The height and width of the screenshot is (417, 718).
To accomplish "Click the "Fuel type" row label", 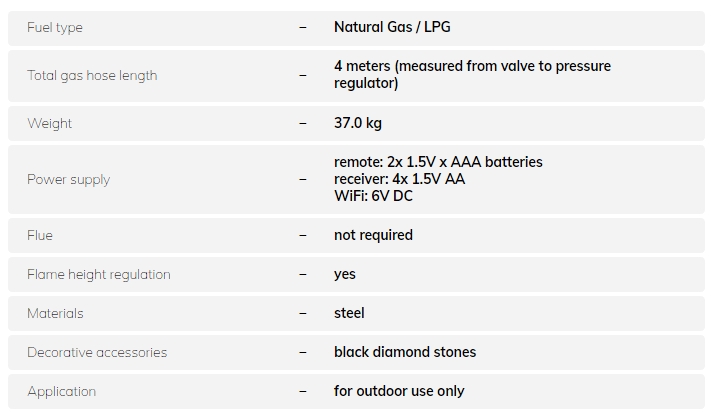I will 55,27.
